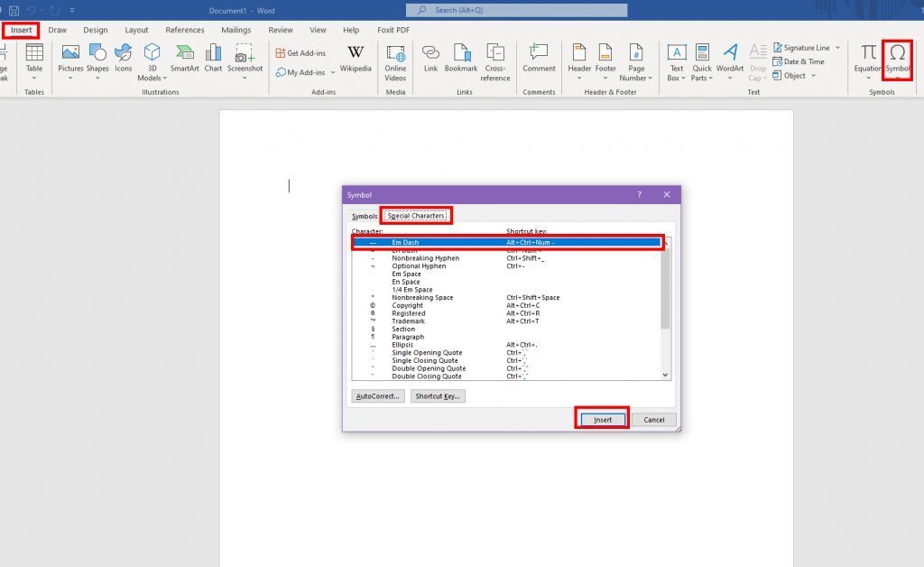This screenshot has height=567, width=924.
Task: Open the Symbol omega menu
Action: click(897, 56)
